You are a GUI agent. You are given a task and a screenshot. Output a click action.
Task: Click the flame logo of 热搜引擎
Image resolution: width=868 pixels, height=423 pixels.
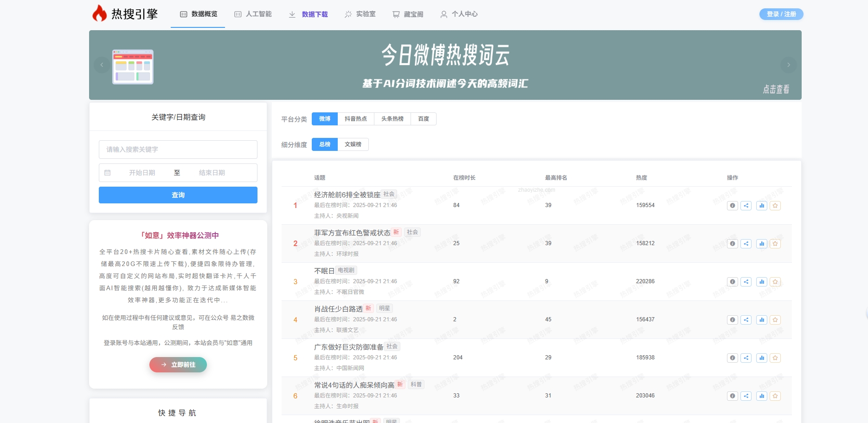[x=100, y=13]
